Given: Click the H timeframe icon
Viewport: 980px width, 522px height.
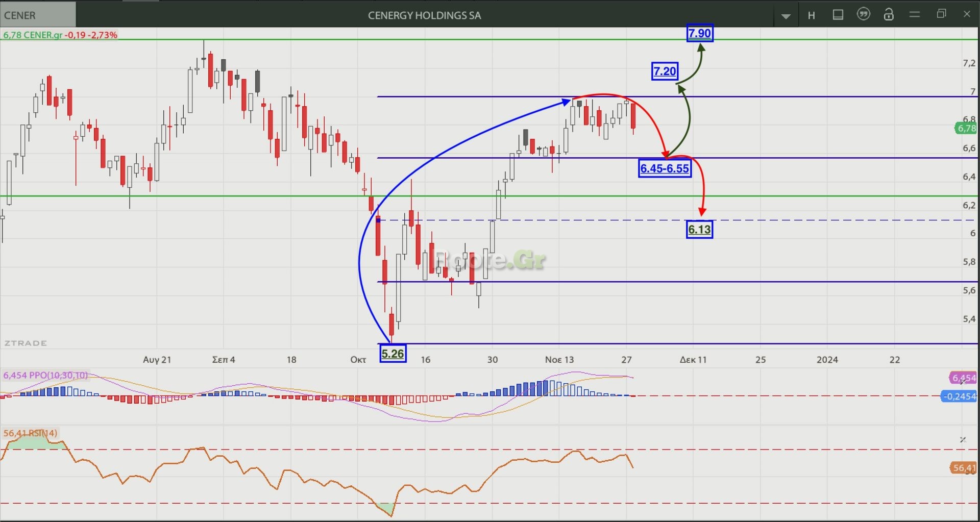Looking at the screenshot, I should click(x=811, y=15).
